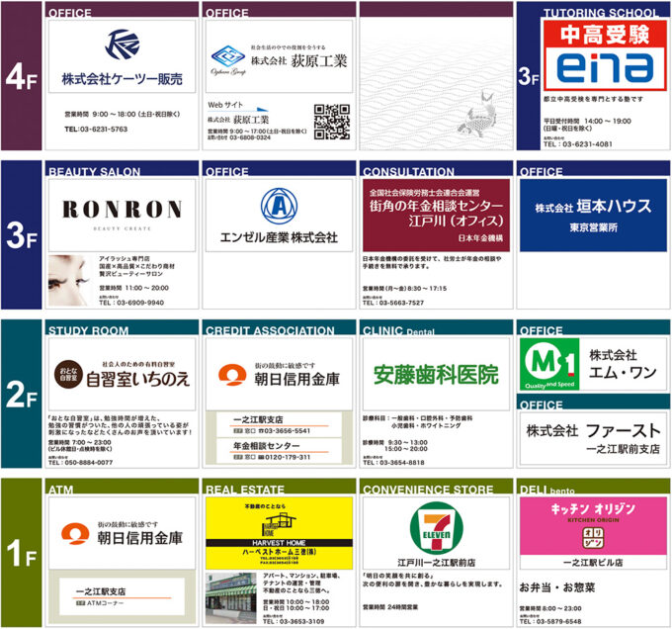
Task: Click エンゼル産業株式会社 company name
Action: click(x=279, y=237)
